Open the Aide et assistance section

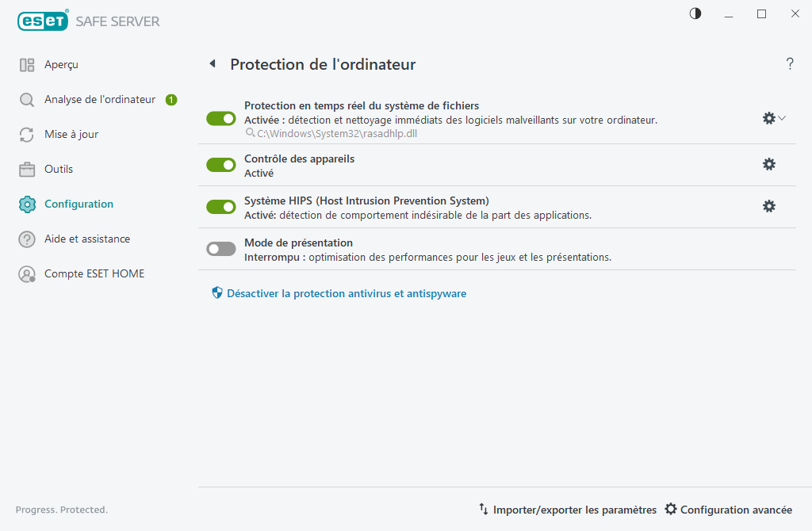[25, 239]
